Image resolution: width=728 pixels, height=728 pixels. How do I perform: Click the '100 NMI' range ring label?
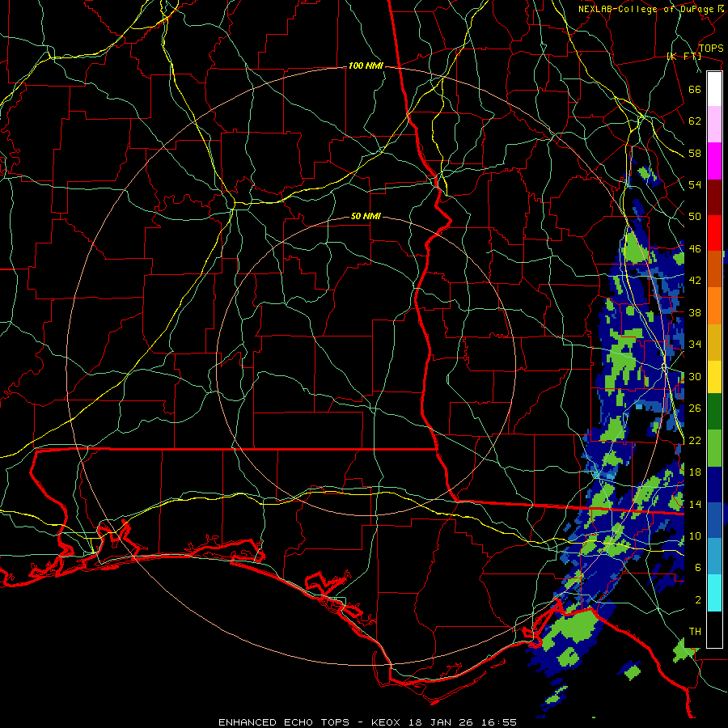[x=366, y=66]
